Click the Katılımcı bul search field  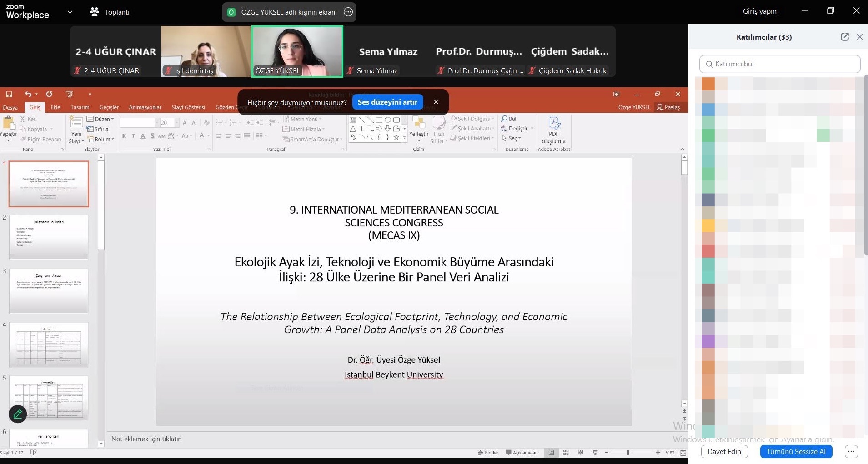coord(780,64)
